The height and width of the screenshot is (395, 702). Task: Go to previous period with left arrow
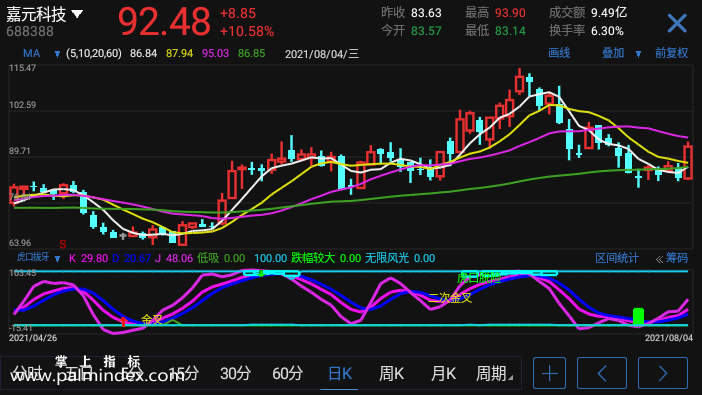[602, 373]
